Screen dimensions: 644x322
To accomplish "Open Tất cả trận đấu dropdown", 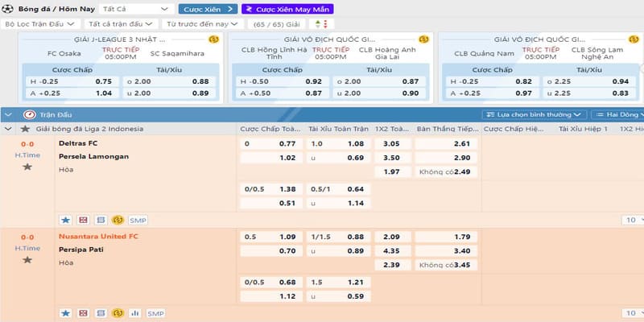I will pyautogui.click(x=121, y=24).
